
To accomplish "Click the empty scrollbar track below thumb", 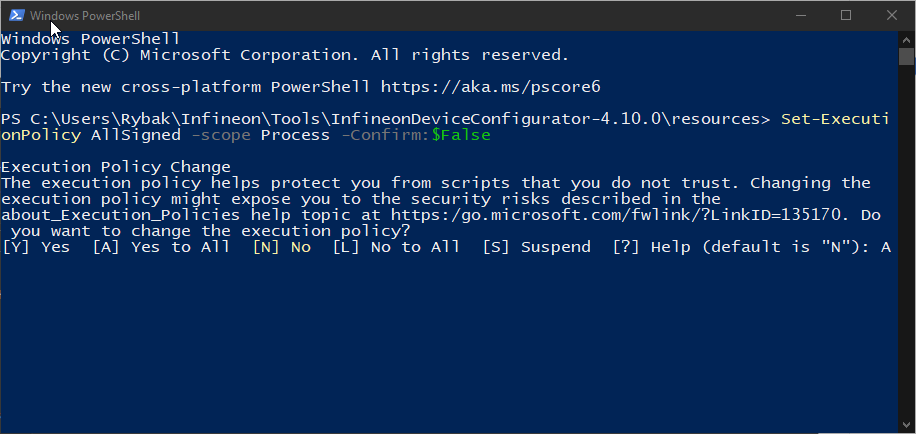I will 906,241.
